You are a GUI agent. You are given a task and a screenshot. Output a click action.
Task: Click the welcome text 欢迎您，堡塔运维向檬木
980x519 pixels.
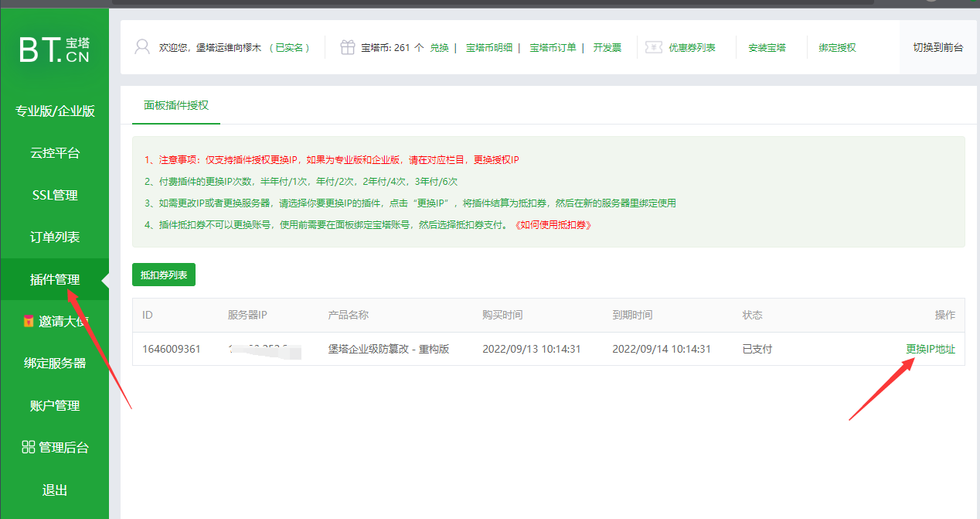(x=211, y=47)
